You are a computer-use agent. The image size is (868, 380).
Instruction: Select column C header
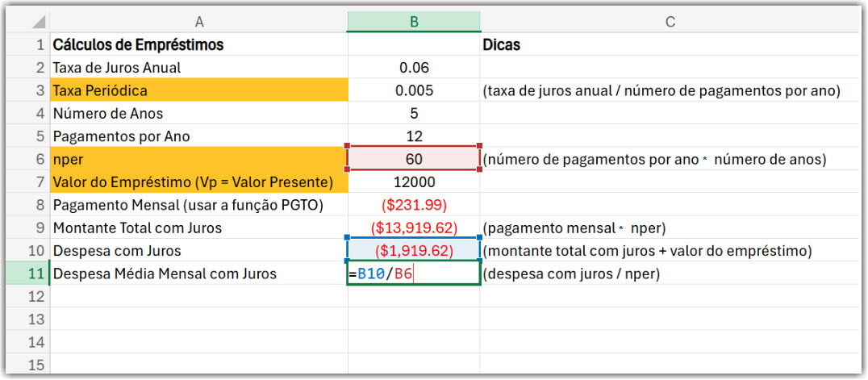[670, 22]
